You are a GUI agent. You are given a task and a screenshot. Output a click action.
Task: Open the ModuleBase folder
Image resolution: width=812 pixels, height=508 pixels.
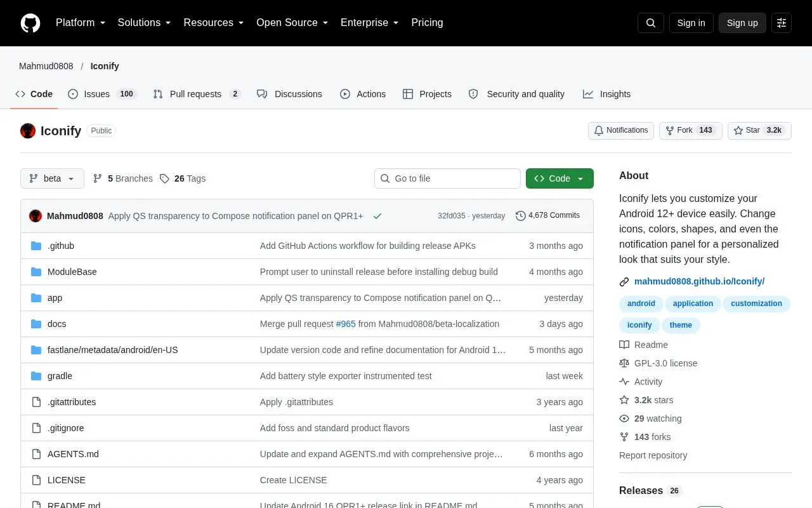pyautogui.click(x=72, y=272)
